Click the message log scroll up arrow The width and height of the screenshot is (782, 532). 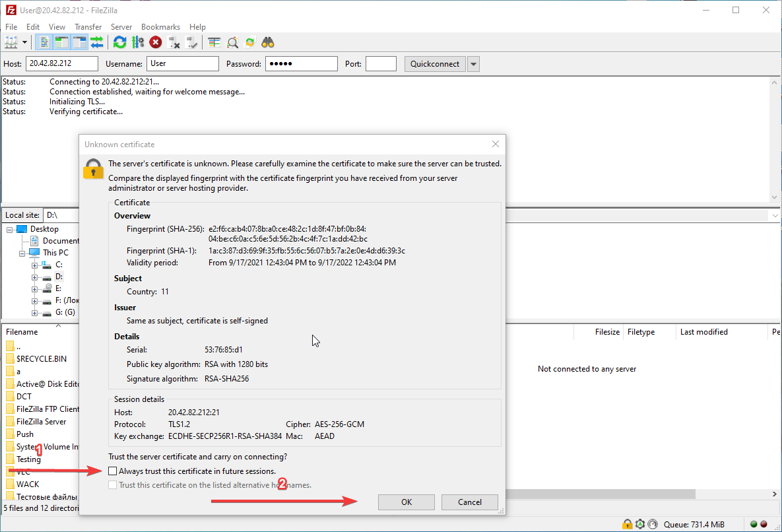click(x=775, y=83)
